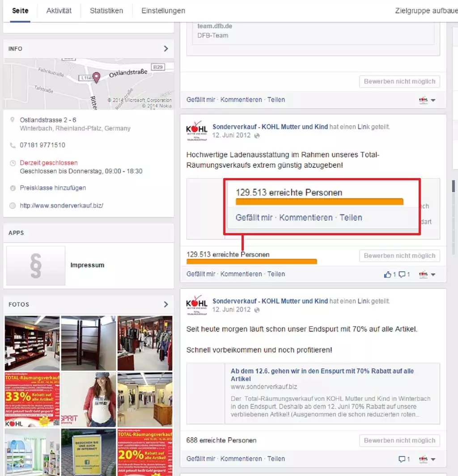Open the photo of the yellow Internet sign
The image size is (458, 476).
(88, 452)
